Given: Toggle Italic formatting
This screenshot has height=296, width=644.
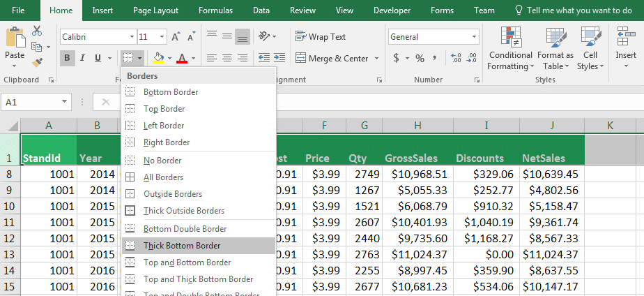Looking at the screenshot, I should coord(82,59).
